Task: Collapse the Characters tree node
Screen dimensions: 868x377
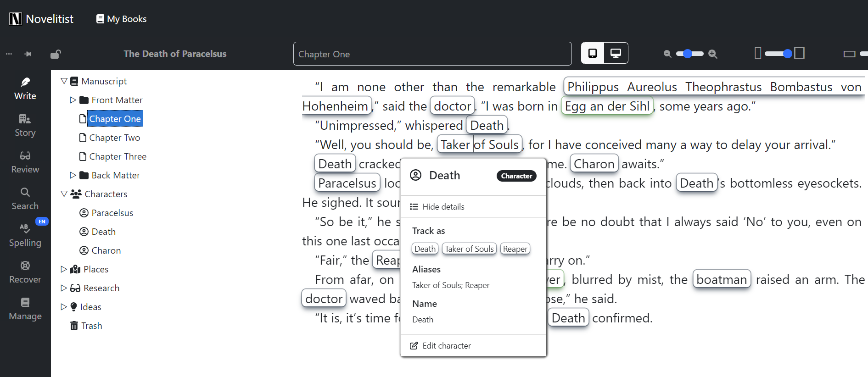Action: (64, 194)
